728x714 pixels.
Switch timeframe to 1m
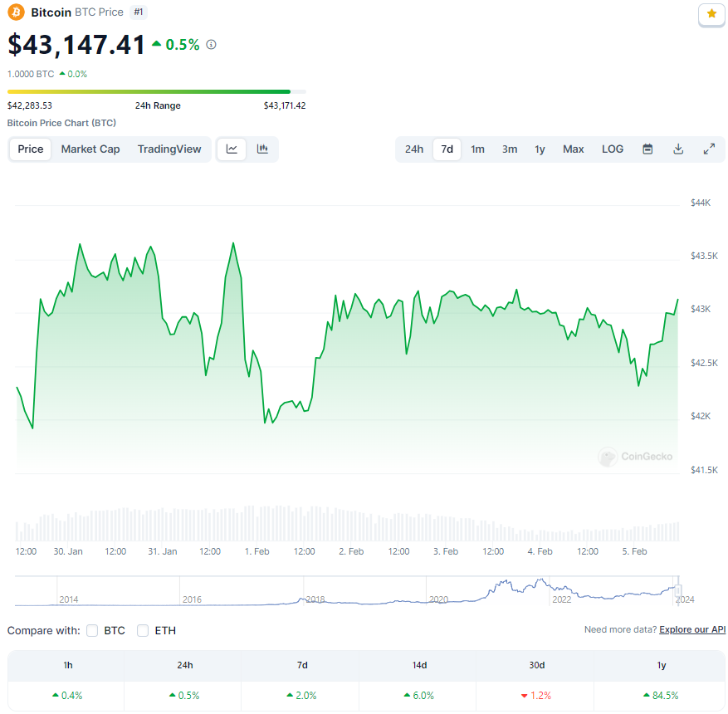pyautogui.click(x=477, y=149)
